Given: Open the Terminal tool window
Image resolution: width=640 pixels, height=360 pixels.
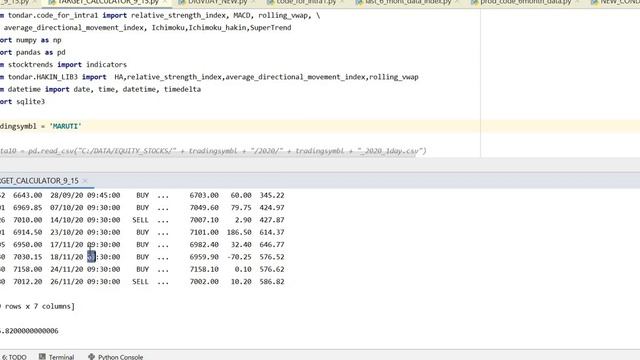Looking at the screenshot, I should pyautogui.click(x=57, y=357).
